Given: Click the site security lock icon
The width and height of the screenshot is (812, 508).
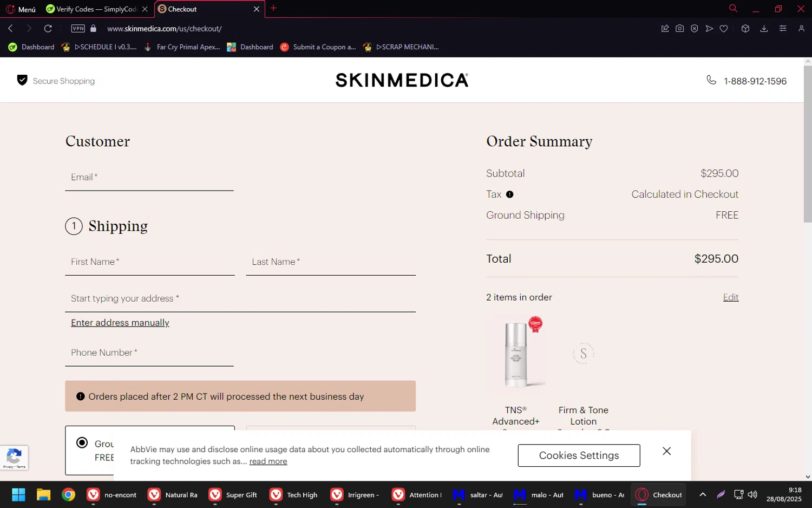Looking at the screenshot, I should (x=93, y=28).
